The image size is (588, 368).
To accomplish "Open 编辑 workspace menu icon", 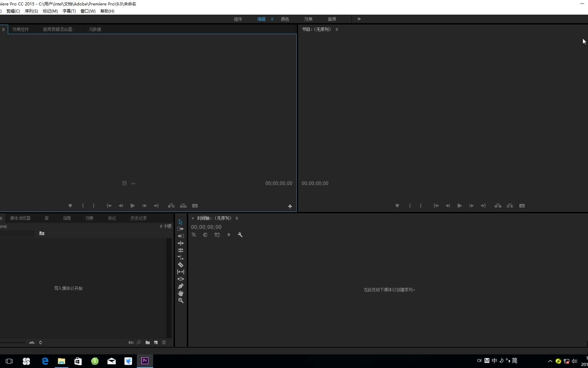I will pos(272,19).
